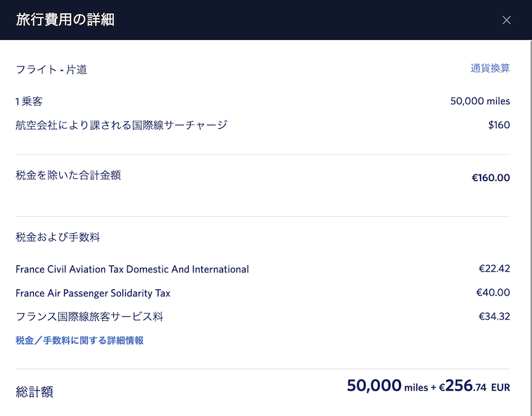Click the 総計額 grand total label
532x416 pixels.
tap(34, 392)
